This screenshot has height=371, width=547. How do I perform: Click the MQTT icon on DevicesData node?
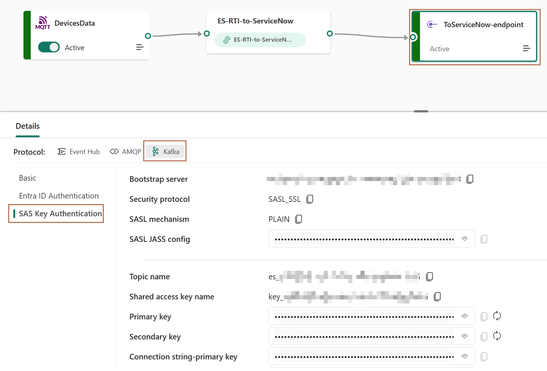43,23
